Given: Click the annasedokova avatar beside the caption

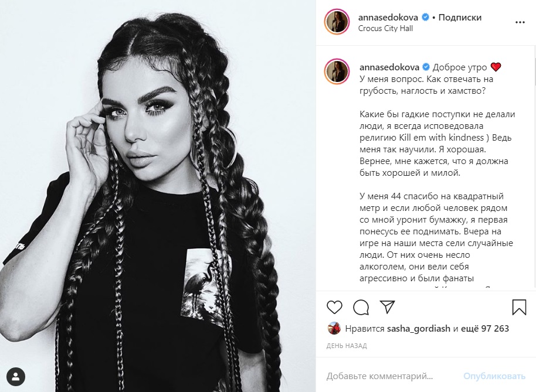Looking at the screenshot, I should pos(337,71).
